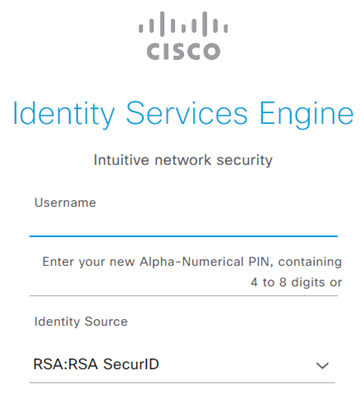The height and width of the screenshot is (393, 364).
Task: Click the word Identity in the title
Action: pos(64,114)
